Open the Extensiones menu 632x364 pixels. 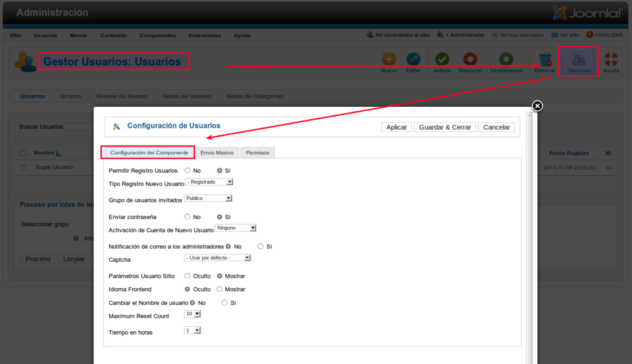[x=205, y=36]
